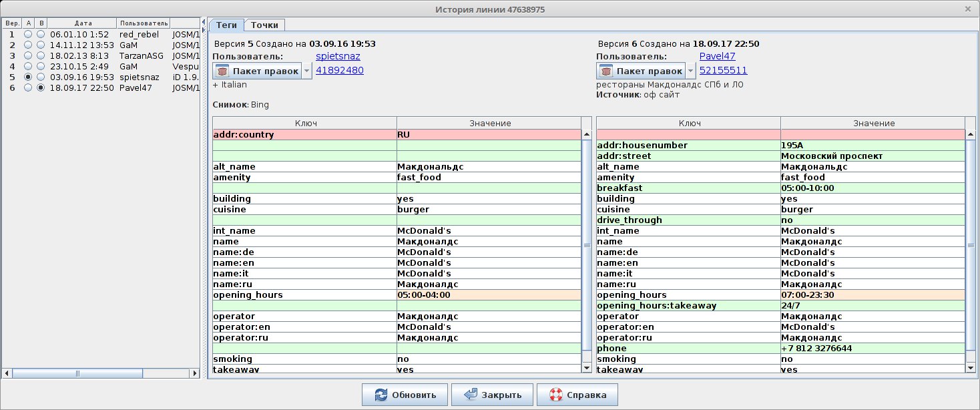
Task: Choose version 6 radio in column B
Action: [x=41, y=87]
